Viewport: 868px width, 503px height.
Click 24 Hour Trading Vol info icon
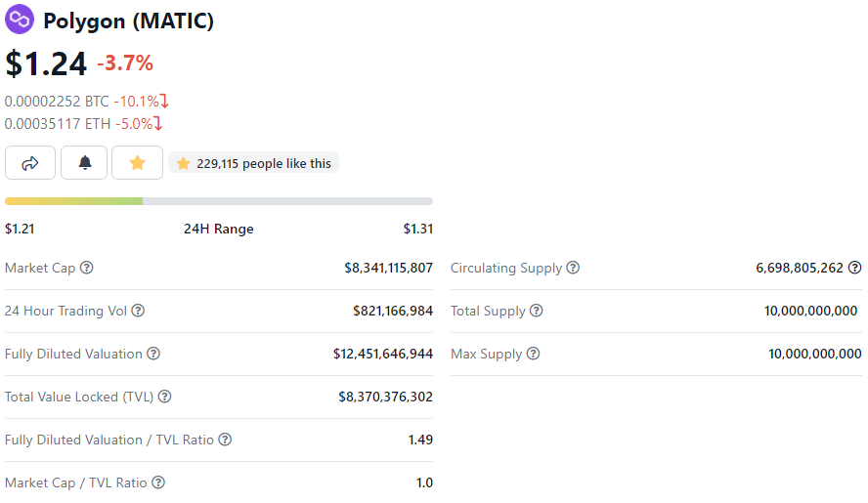pyautogui.click(x=138, y=311)
